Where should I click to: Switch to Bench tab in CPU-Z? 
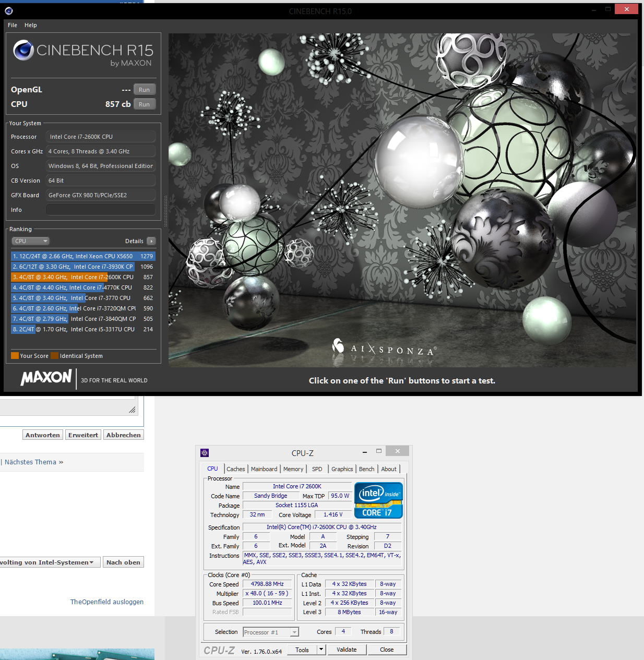[367, 469]
